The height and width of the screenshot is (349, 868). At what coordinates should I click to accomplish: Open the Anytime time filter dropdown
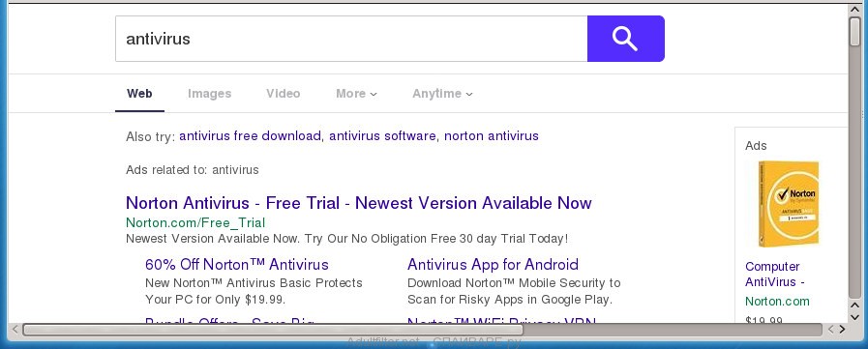[x=442, y=94]
